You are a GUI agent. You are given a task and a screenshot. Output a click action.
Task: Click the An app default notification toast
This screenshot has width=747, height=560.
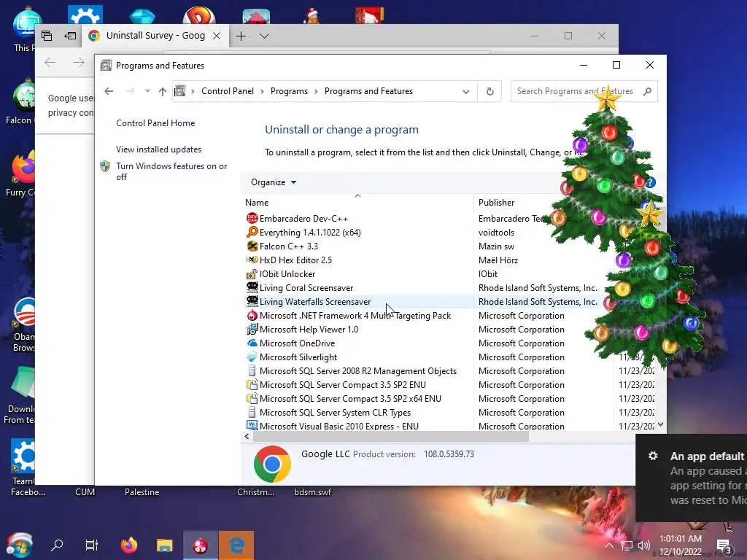(692, 478)
